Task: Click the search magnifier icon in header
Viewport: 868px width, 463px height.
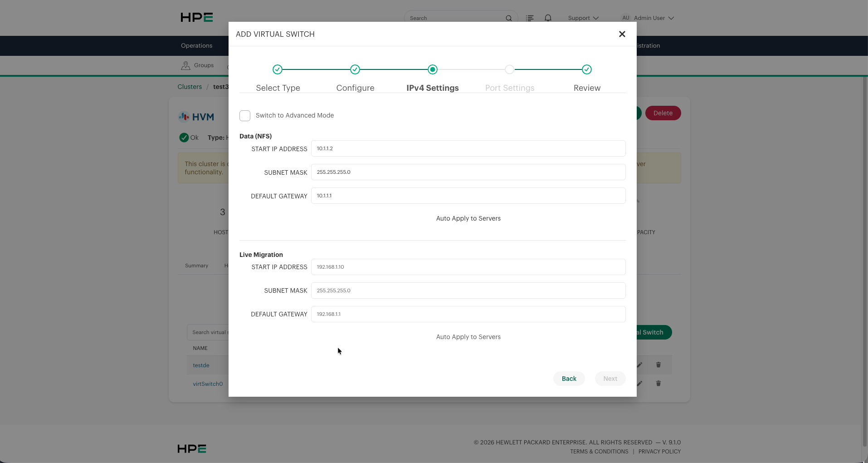Action: pos(509,18)
